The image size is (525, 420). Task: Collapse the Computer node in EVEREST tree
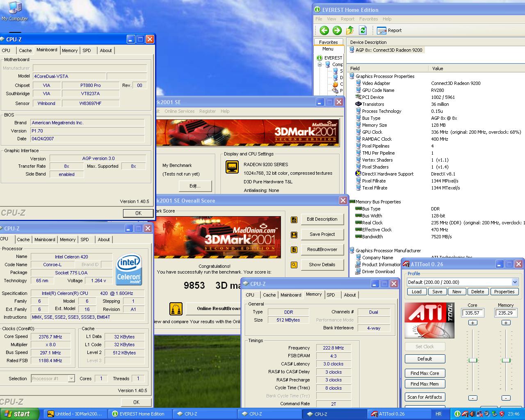(320, 64)
